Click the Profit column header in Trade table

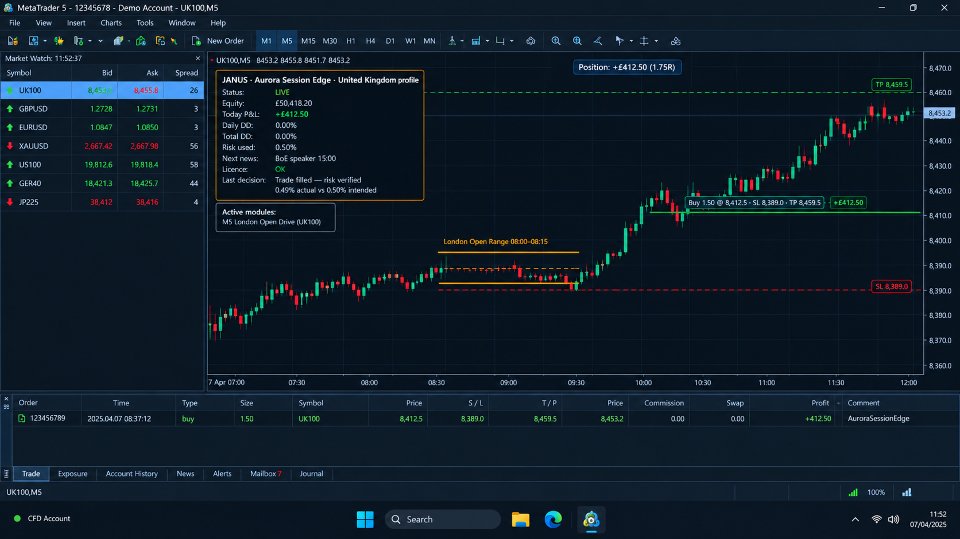(820, 403)
